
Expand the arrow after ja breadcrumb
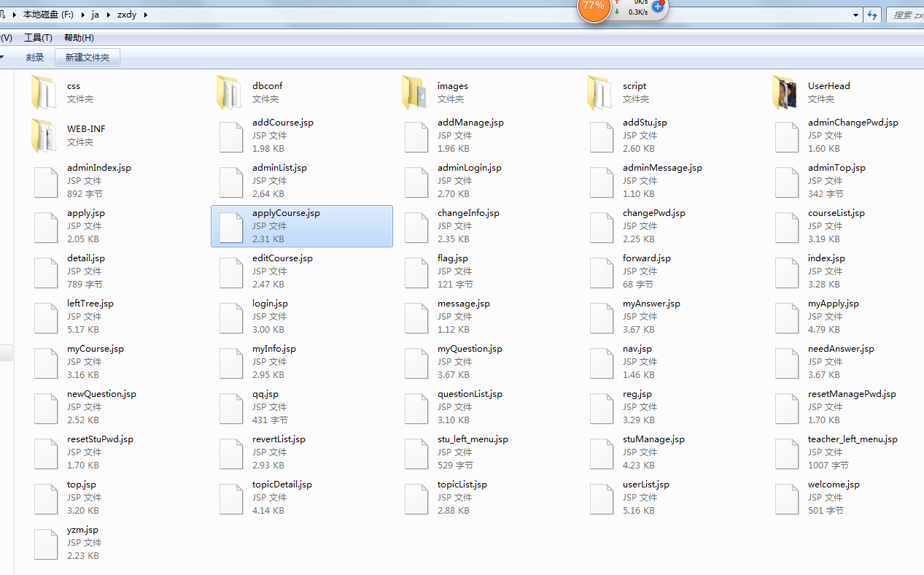point(107,15)
